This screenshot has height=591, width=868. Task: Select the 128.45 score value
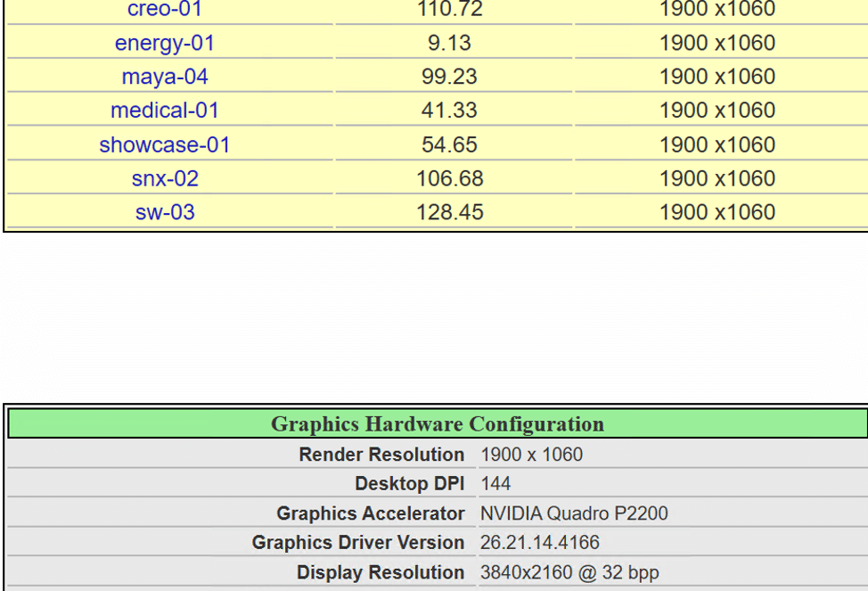(x=449, y=212)
